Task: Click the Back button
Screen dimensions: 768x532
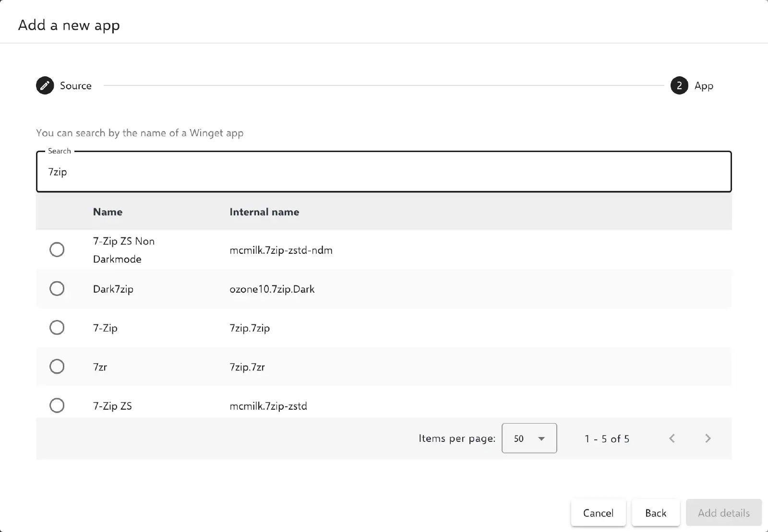Action: 656,513
